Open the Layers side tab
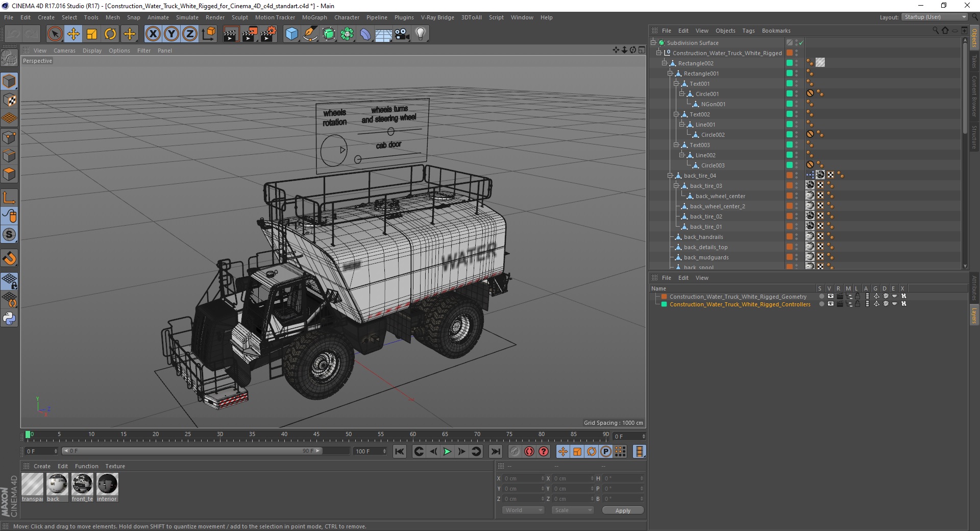This screenshot has height=531, width=980. tap(974, 315)
